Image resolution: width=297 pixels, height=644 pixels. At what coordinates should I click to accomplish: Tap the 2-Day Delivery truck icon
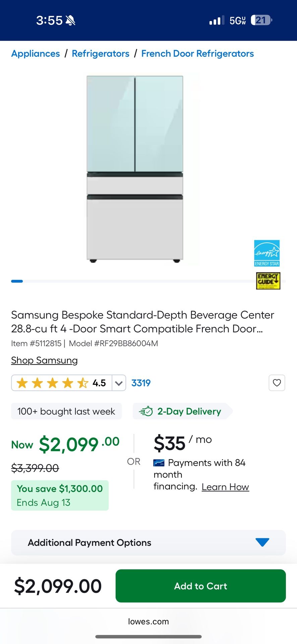146,411
